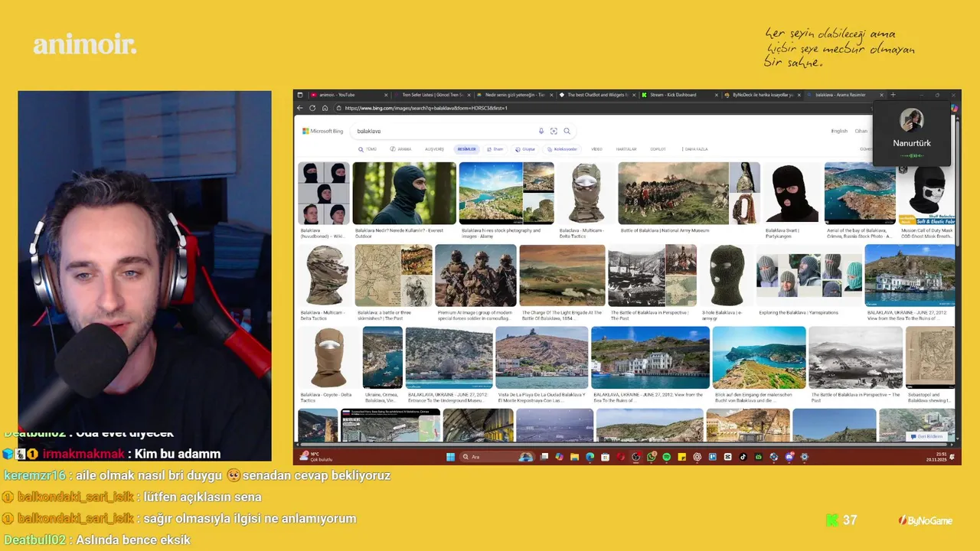980x551 pixels.
Task: Open ChatGPT from the taskbar
Action: pos(697,457)
